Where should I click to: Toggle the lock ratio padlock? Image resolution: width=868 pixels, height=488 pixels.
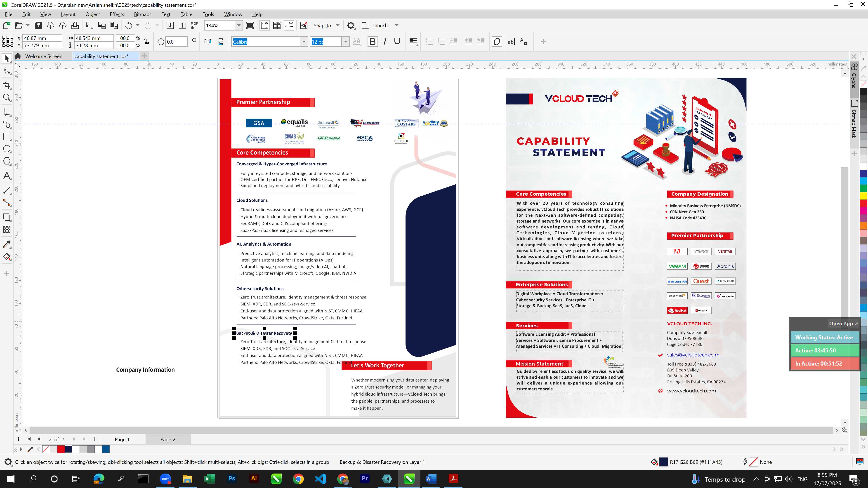click(147, 42)
